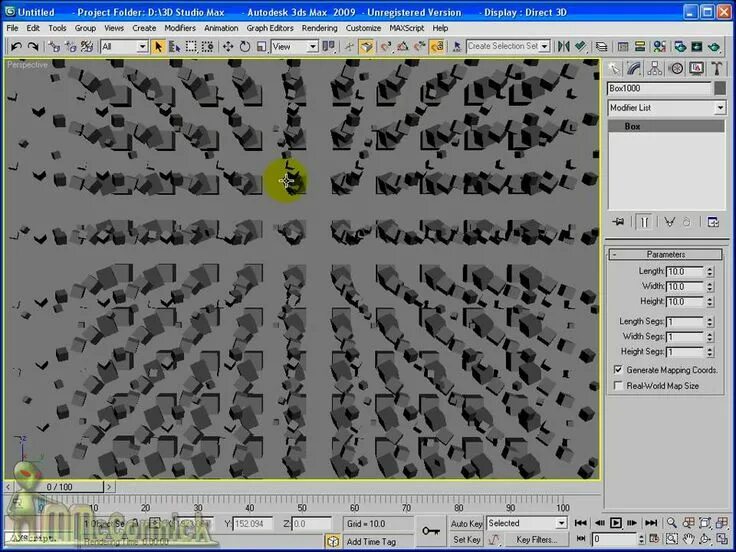Image resolution: width=736 pixels, height=552 pixels.
Task: Switch to the Display panel tab
Action: (x=697, y=69)
